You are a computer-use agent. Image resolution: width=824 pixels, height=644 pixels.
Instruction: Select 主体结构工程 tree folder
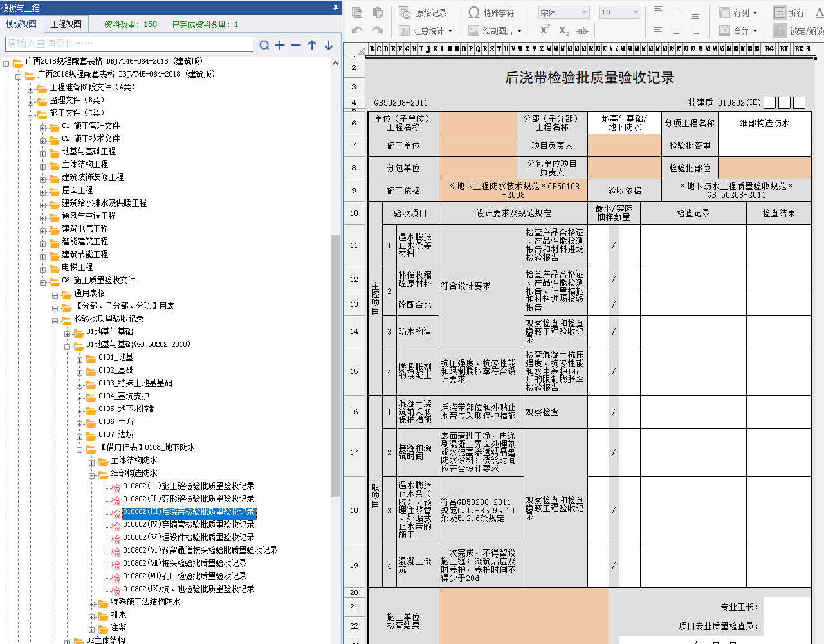pos(85,164)
